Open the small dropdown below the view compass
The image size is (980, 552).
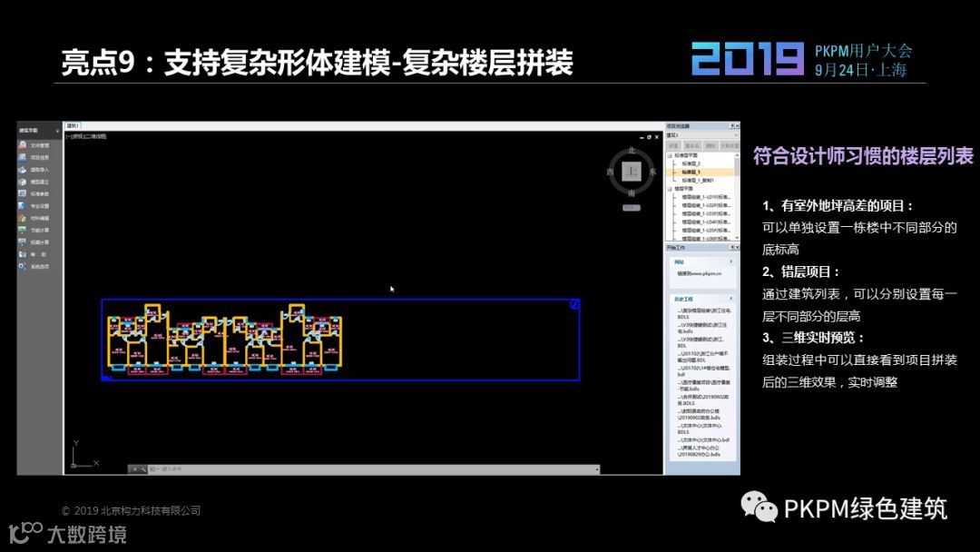(x=632, y=208)
